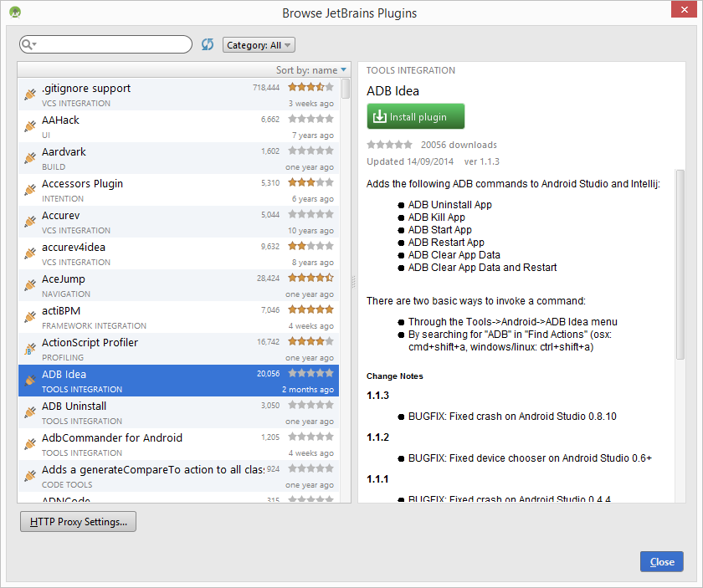Select the Aardvark plugin row
Viewport: 703px width, 588px height.
pyautogui.click(x=178, y=158)
